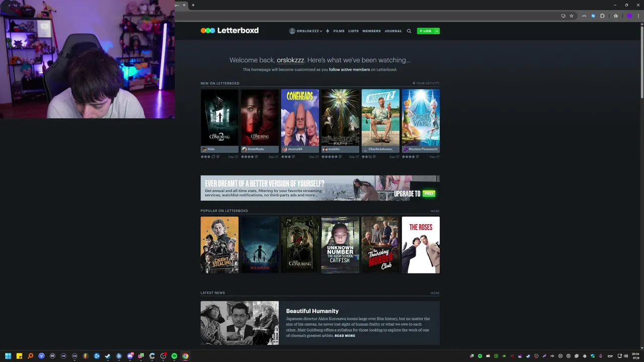644x362 pixels.
Task: Click install app icon in address bar
Action: [x=563, y=16]
